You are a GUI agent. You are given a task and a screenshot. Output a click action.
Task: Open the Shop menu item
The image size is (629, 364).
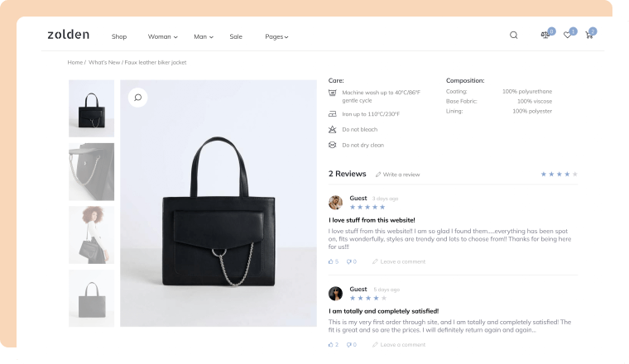click(119, 36)
